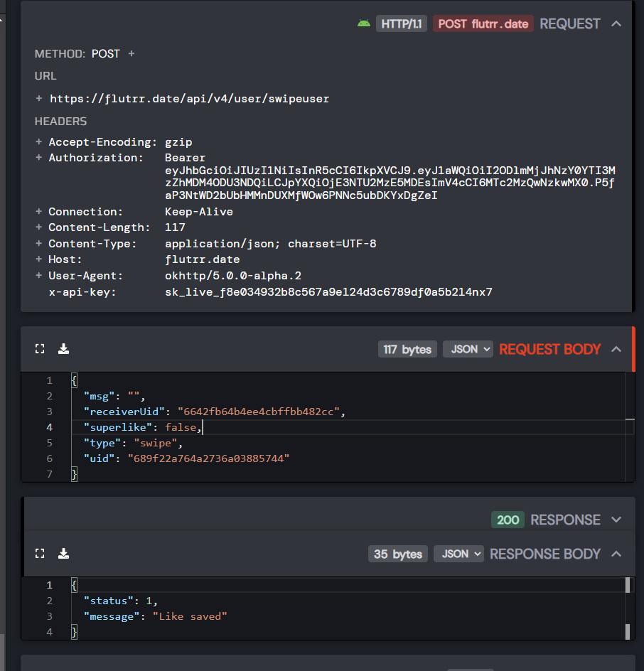Click the "msg" key in request body

pos(100,396)
